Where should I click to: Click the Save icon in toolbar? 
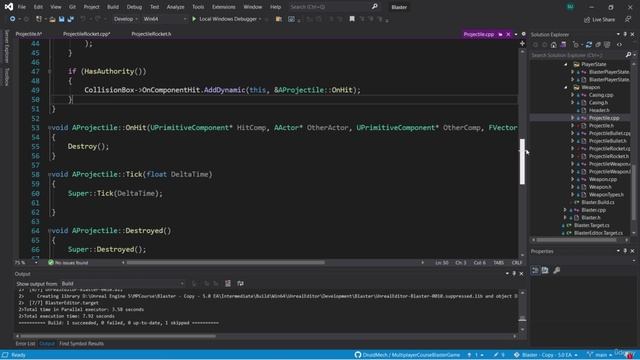coord(61,19)
